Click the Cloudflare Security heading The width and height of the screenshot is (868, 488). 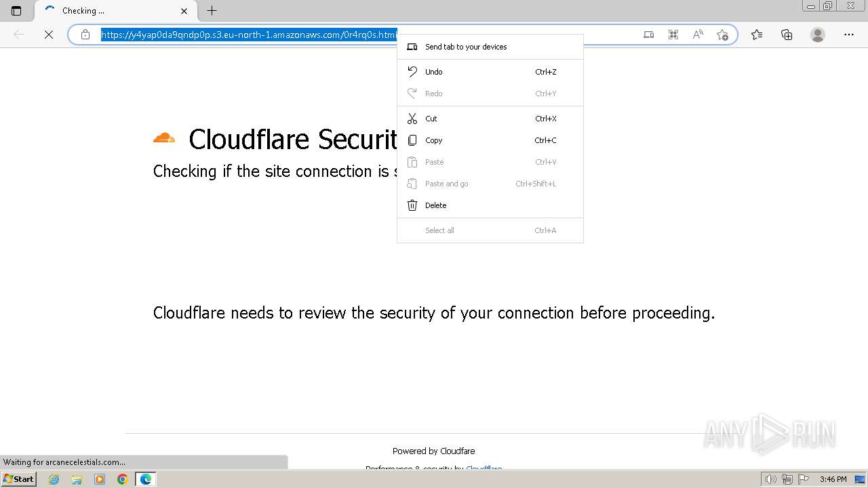tap(292, 139)
